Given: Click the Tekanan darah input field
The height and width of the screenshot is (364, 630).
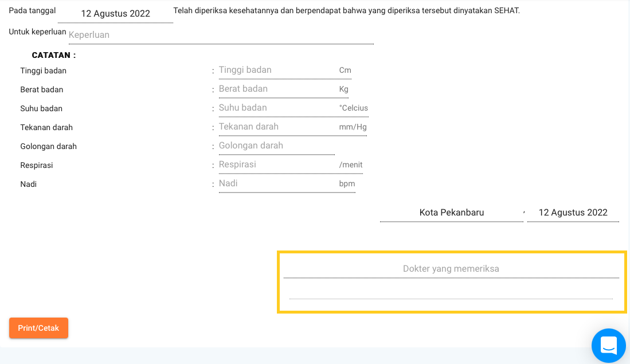Looking at the screenshot, I should [277, 127].
